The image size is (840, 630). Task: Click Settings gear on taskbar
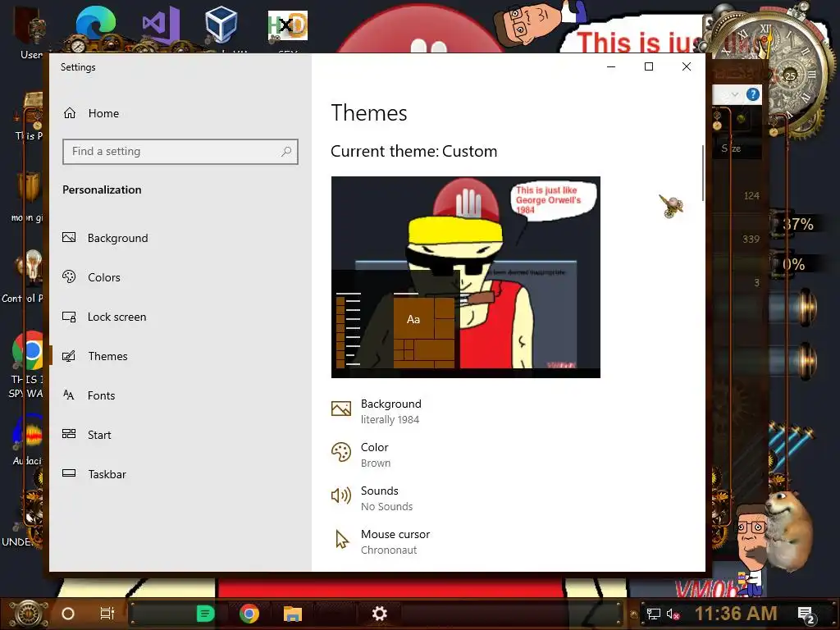[379, 614]
